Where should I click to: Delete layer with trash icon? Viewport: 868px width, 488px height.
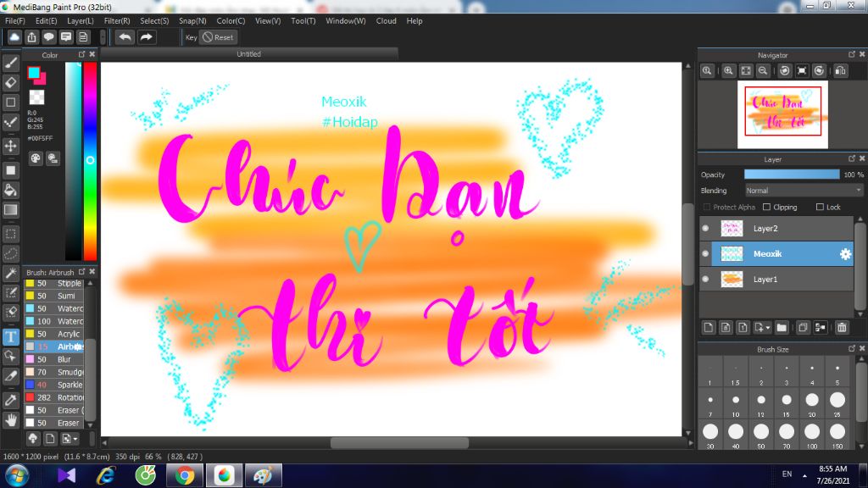click(842, 328)
